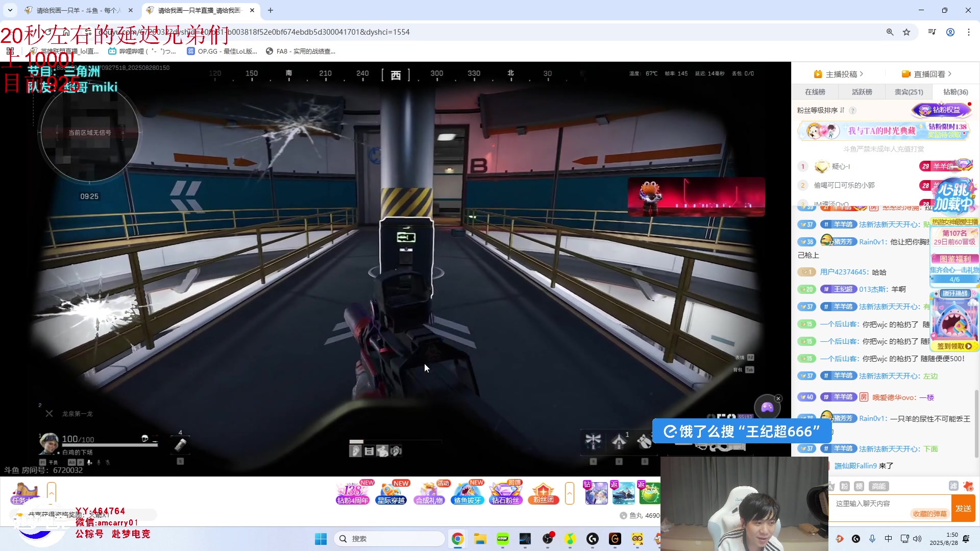Click the 返 jet-ski gift thumbnail
The width and height of the screenshot is (980, 551).
(x=623, y=493)
